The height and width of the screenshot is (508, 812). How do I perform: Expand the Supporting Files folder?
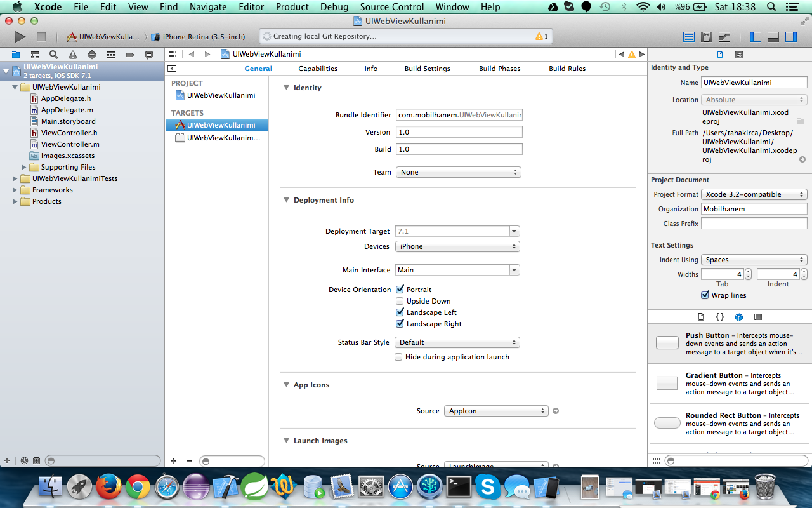(x=24, y=167)
